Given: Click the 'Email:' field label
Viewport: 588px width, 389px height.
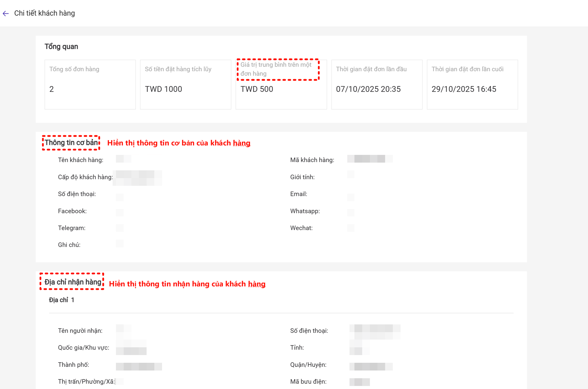Looking at the screenshot, I should 298,194.
